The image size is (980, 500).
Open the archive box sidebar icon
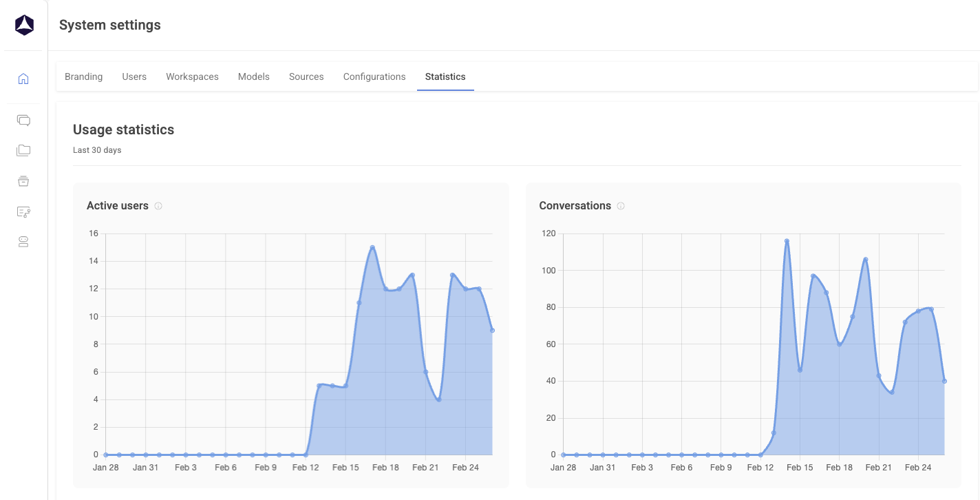[x=23, y=181]
